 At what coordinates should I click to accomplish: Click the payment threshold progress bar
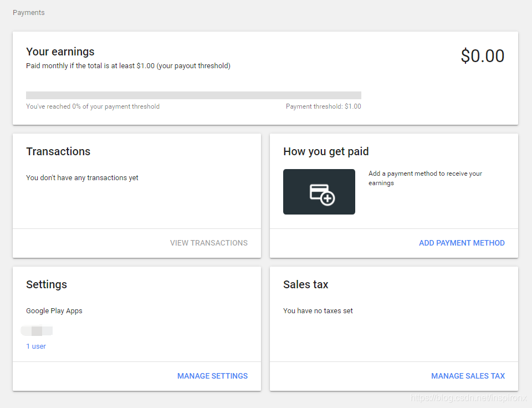pos(193,95)
